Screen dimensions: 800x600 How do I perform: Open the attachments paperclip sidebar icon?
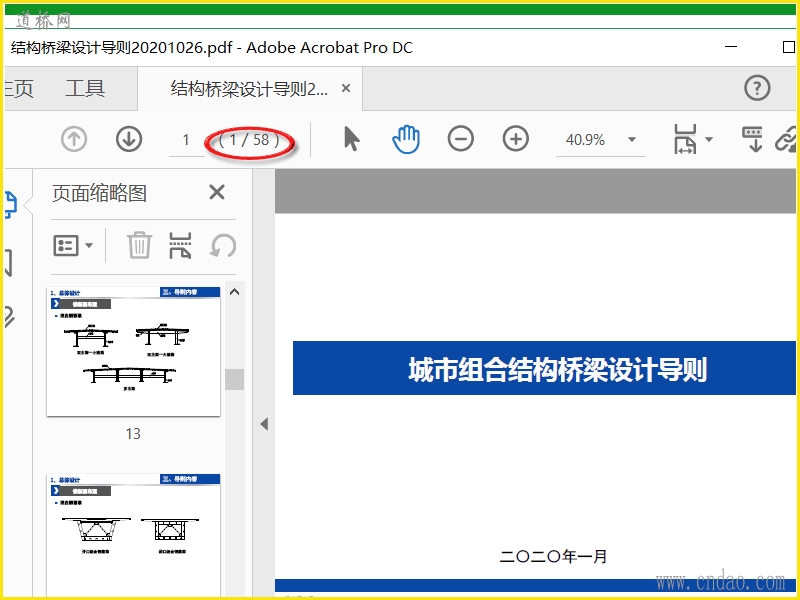pyautogui.click(x=10, y=317)
